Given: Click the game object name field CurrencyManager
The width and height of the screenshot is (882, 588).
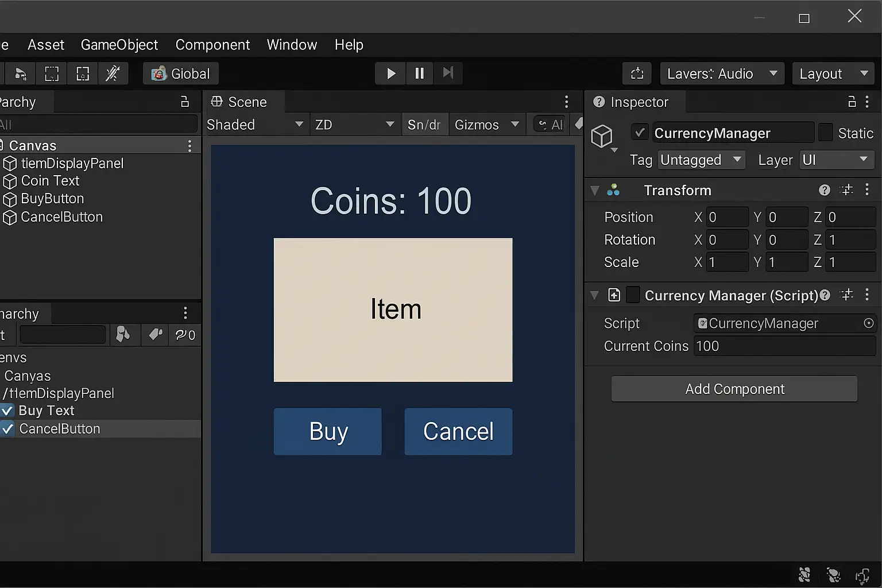Looking at the screenshot, I should click(x=733, y=133).
